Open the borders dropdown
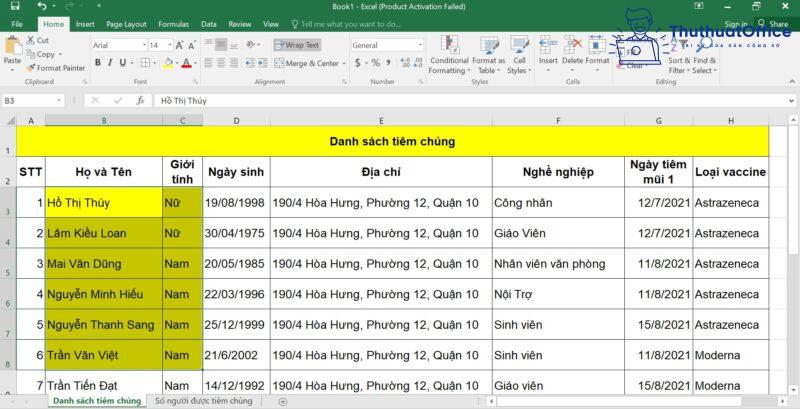 (156, 63)
